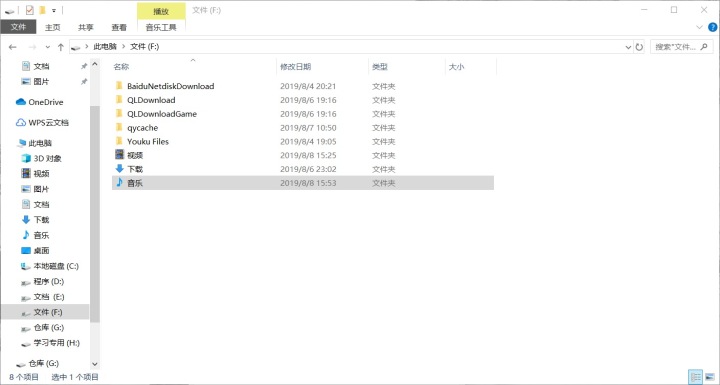This screenshot has width=720, height=385.
Task: Select the 播放 contextual tab
Action: pyautogui.click(x=161, y=11)
